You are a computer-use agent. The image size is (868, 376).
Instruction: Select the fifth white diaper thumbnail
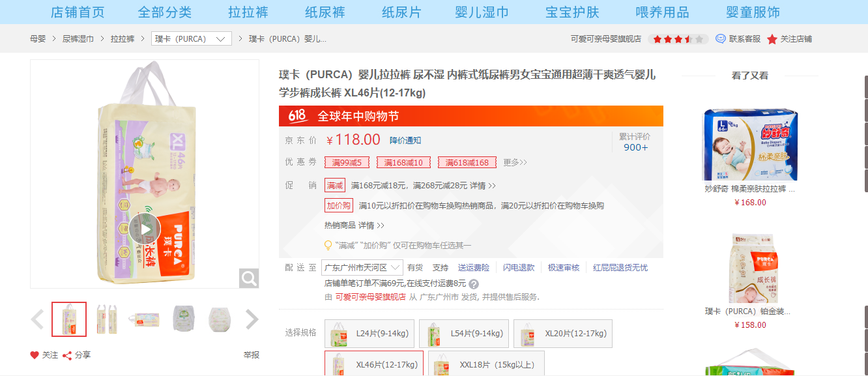pos(220,319)
